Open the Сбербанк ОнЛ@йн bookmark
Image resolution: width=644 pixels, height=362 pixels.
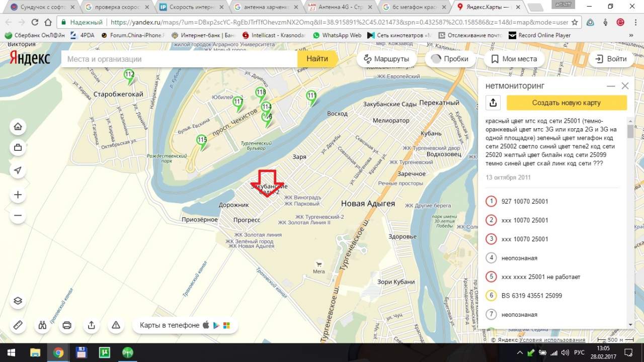pos(34,35)
